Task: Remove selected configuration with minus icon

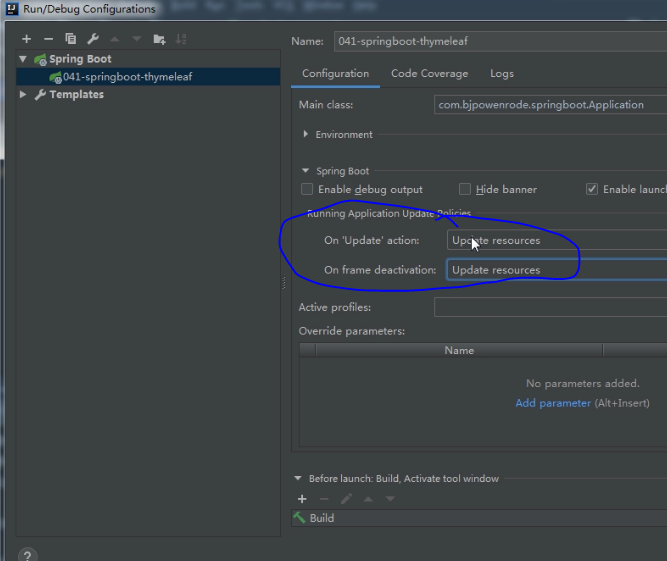Action: point(48,39)
